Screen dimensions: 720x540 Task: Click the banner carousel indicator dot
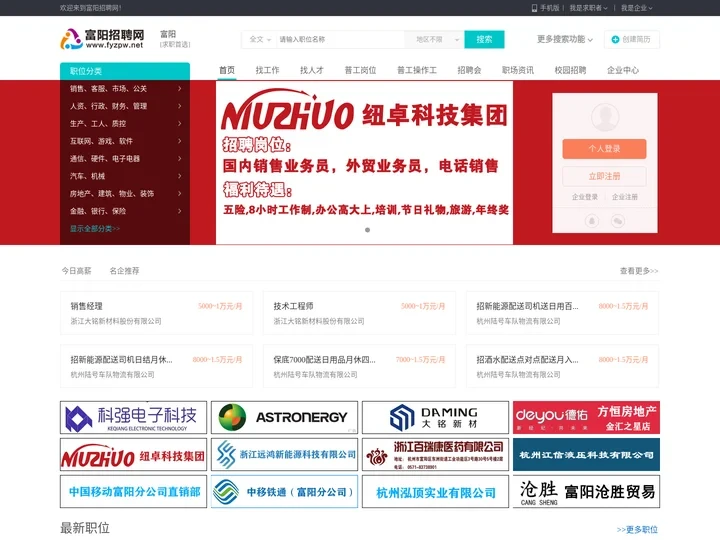367,230
